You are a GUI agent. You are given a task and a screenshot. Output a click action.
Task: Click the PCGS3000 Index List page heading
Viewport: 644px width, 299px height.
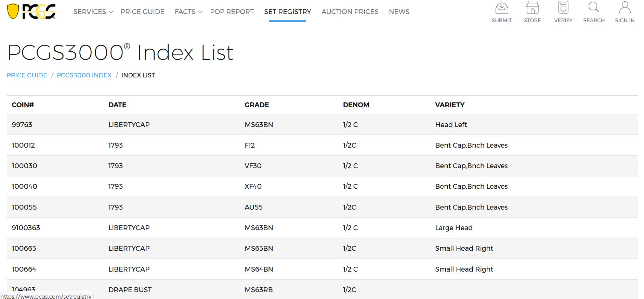pyautogui.click(x=120, y=53)
